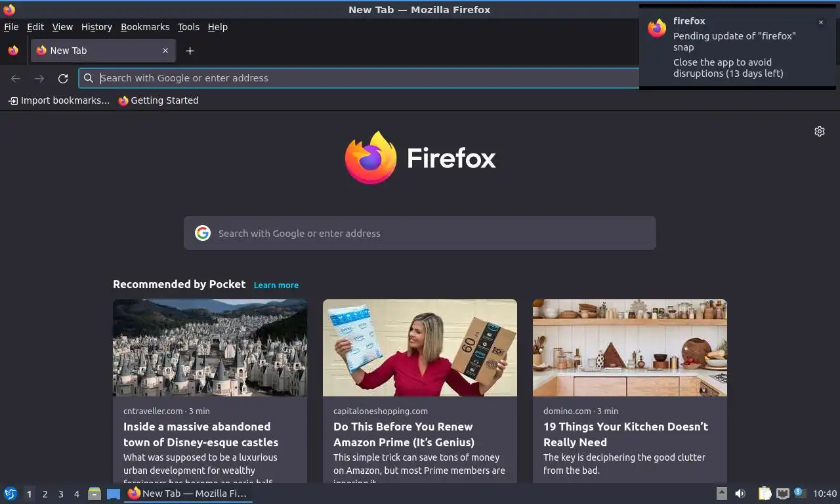The image size is (840, 504).
Task: Switch to workspace 3
Action: tap(60, 494)
